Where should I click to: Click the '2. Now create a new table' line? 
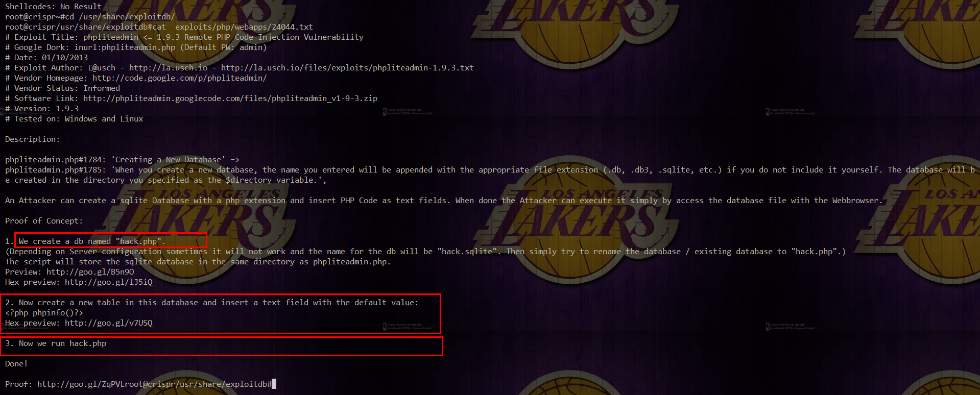point(212,303)
